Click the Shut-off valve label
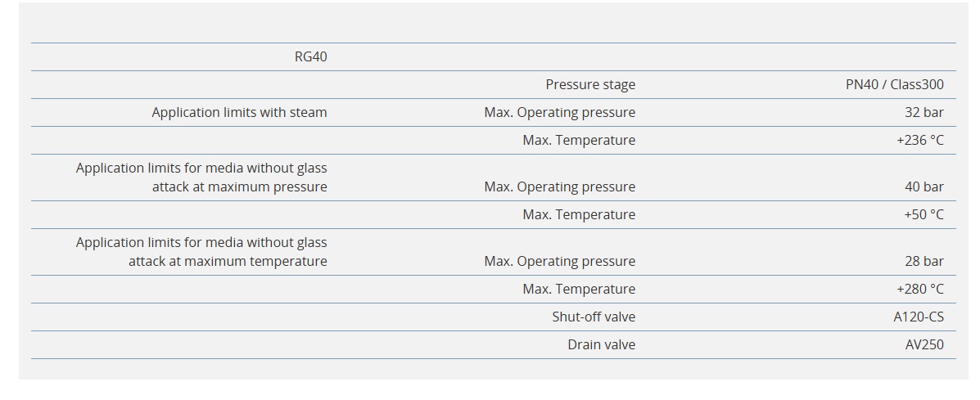The height and width of the screenshot is (400, 980). click(x=593, y=317)
